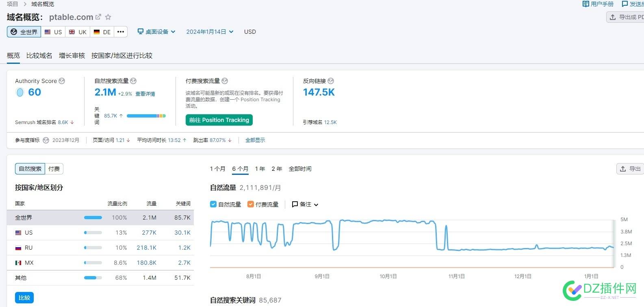Click 前往 Position Tracking button
The height and width of the screenshot is (307, 644).
click(219, 120)
